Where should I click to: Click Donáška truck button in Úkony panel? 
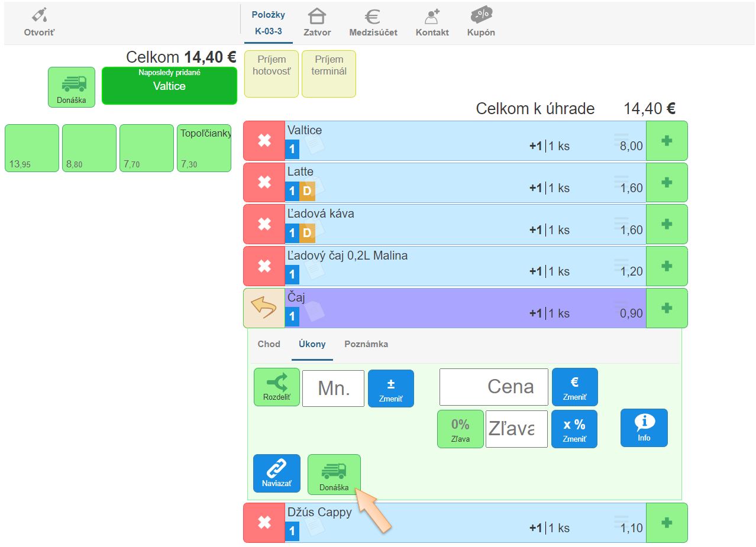coord(334,474)
